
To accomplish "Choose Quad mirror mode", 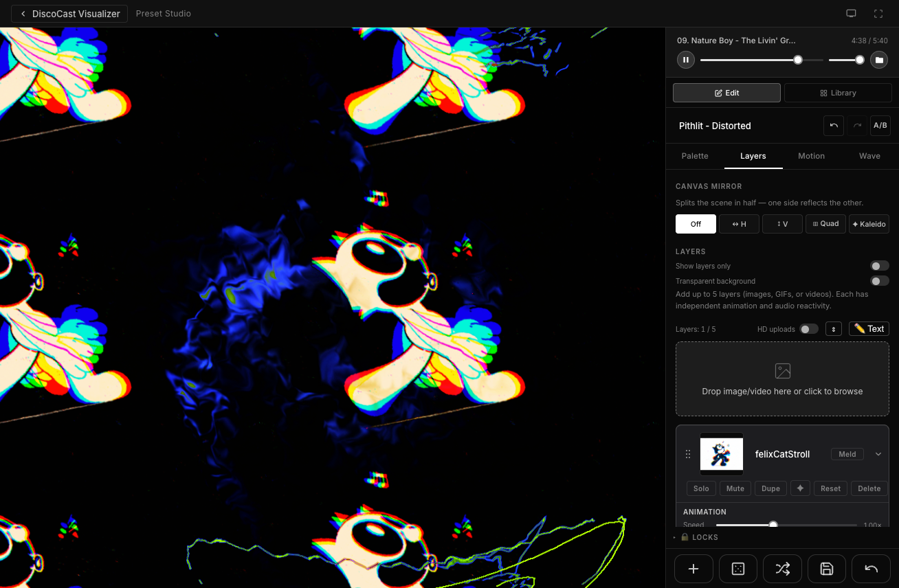I will 825,224.
